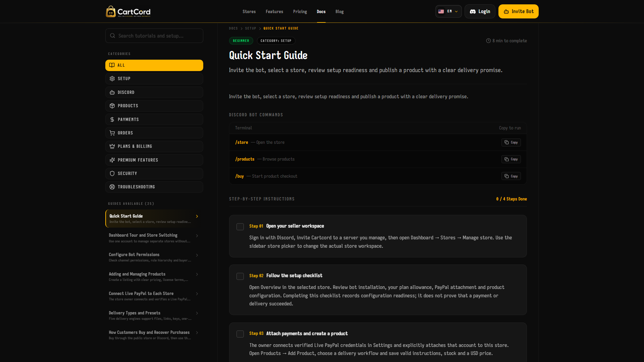Click the CartCord logo
This screenshot has height=362, width=644.
click(128, 12)
